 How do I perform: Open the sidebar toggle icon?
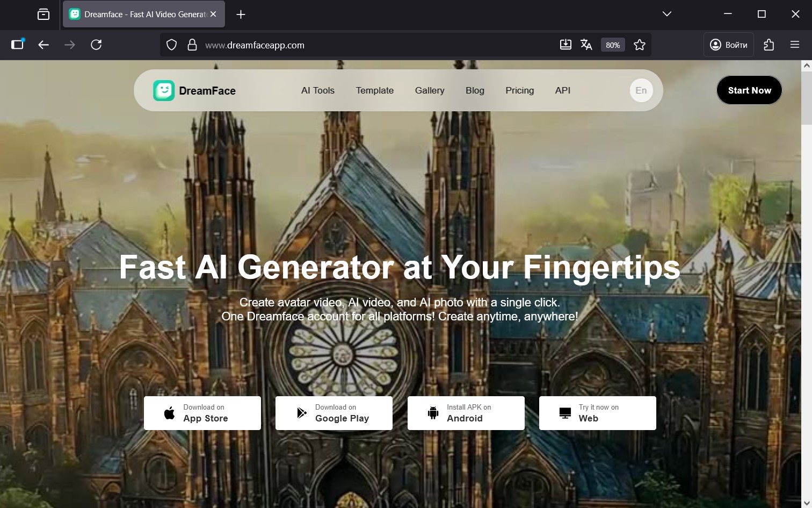(18, 45)
